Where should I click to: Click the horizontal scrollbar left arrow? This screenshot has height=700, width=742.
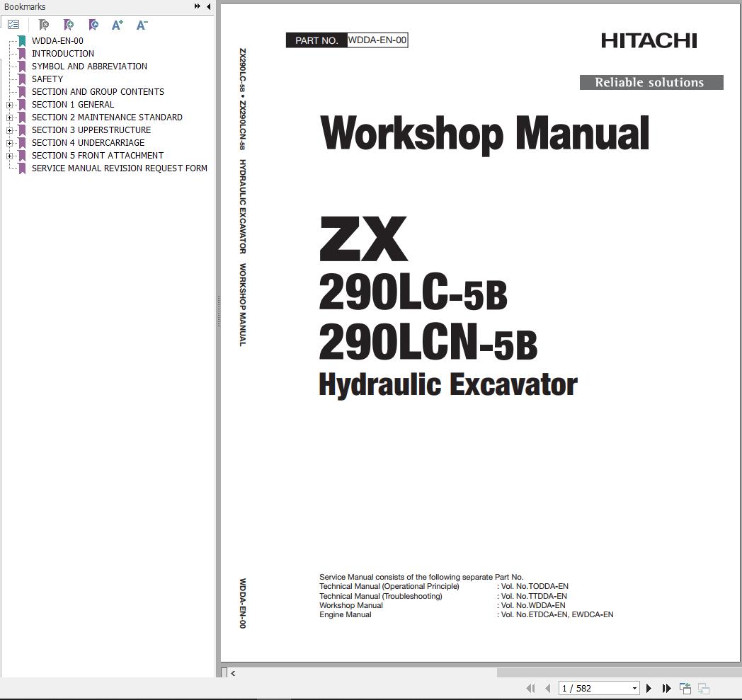click(x=233, y=672)
